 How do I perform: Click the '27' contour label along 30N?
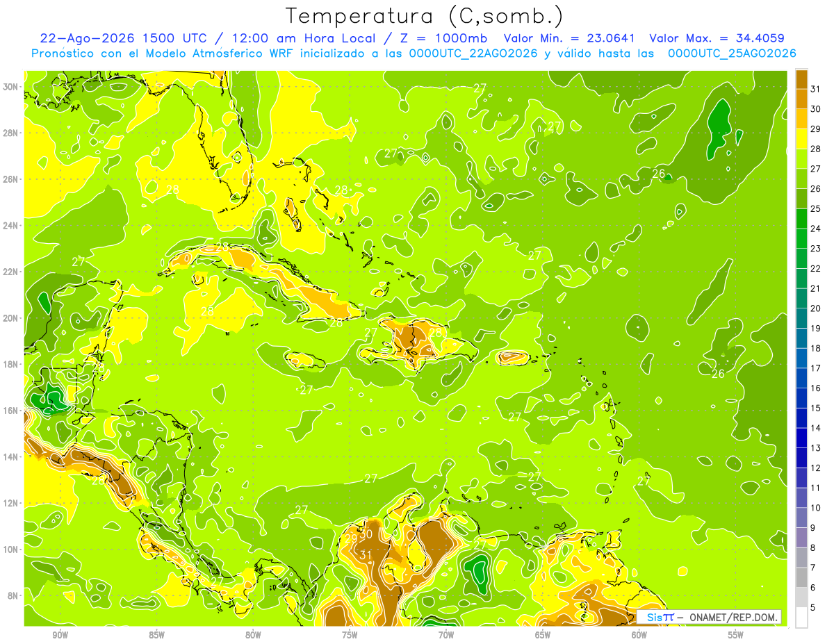[x=480, y=88]
